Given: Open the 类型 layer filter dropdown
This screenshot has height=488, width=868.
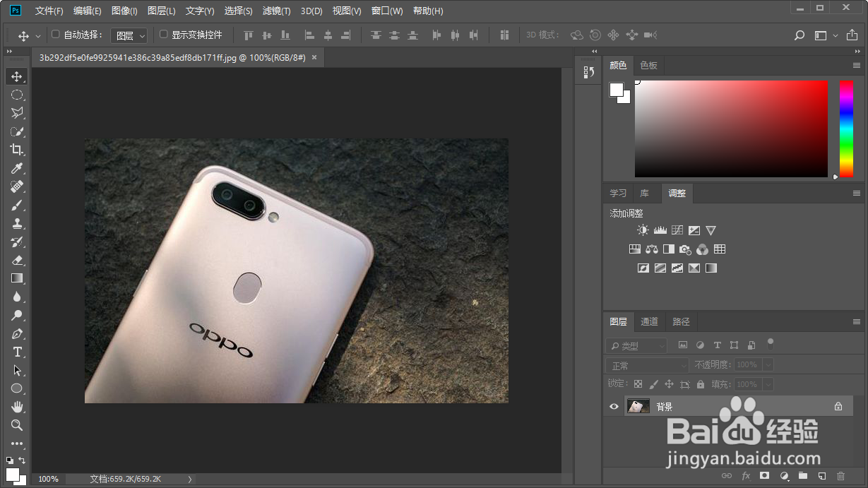Looking at the screenshot, I should click(636, 345).
